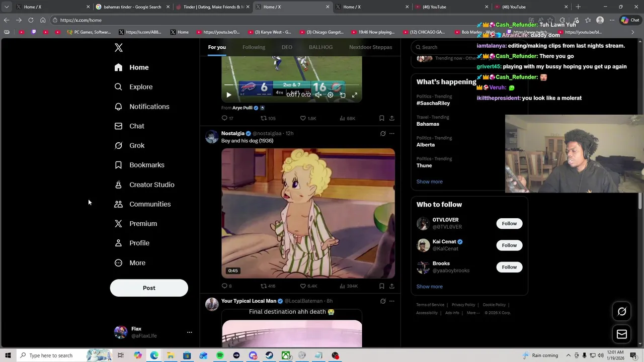The width and height of the screenshot is (644, 362).
Task: Open floating Grok button at bottom right
Action: tap(622, 312)
